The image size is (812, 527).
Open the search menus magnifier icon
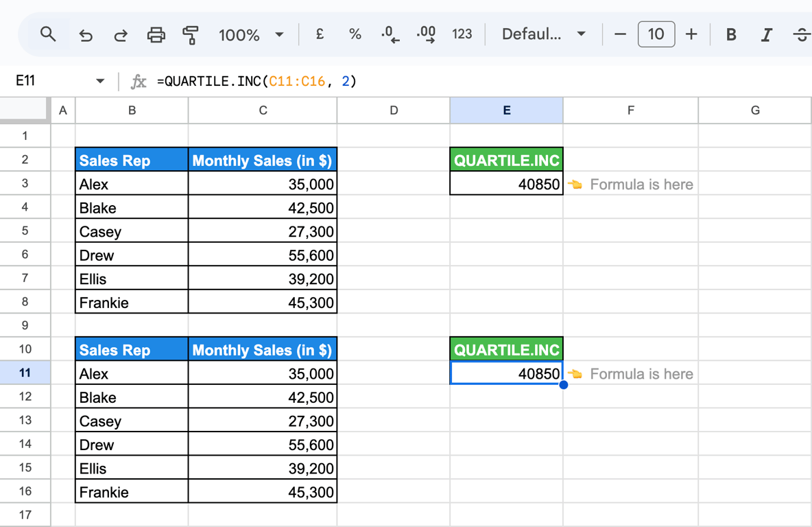[48, 34]
